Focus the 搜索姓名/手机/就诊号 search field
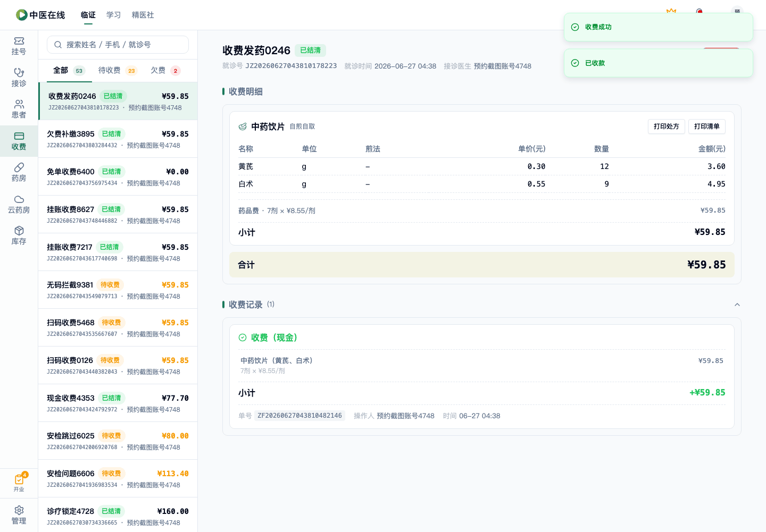 118,45
